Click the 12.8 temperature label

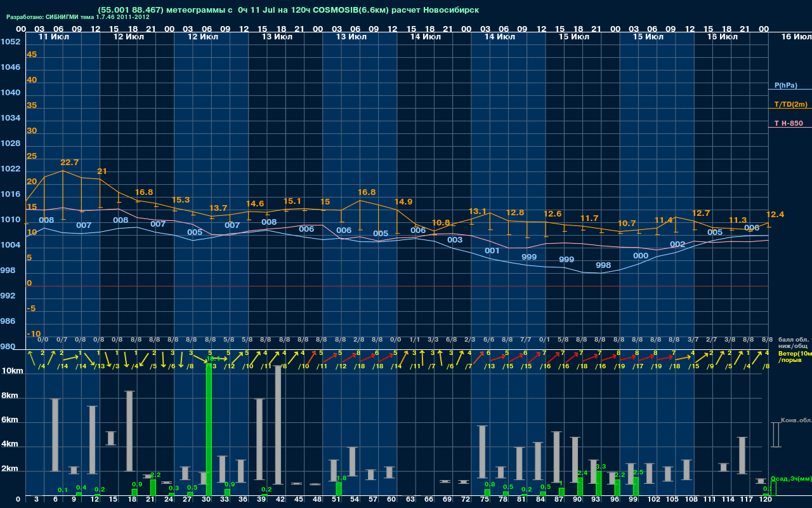[x=515, y=213]
